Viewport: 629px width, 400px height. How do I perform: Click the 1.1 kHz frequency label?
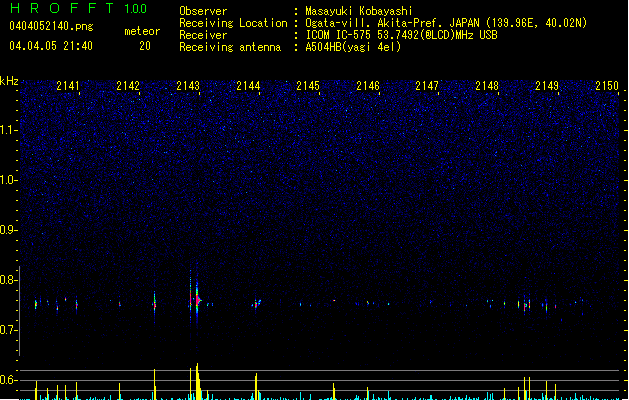[x=8, y=130]
